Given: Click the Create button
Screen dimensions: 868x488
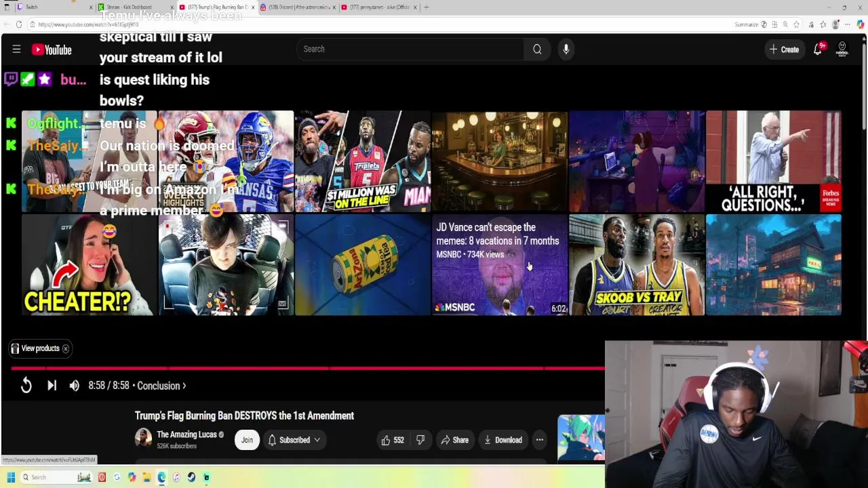Looking at the screenshot, I should point(784,49).
